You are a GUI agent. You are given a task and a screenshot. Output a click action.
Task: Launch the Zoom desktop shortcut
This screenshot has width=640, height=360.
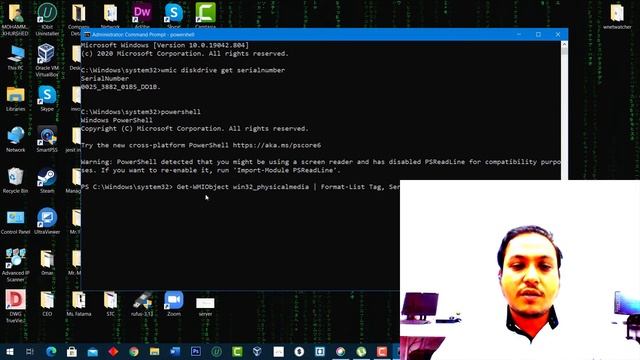(x=174, y=303)
